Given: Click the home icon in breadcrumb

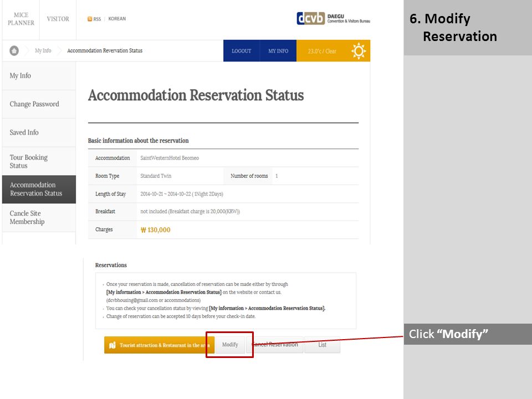Looking at the screenshot, I should (x=14, y=51).
